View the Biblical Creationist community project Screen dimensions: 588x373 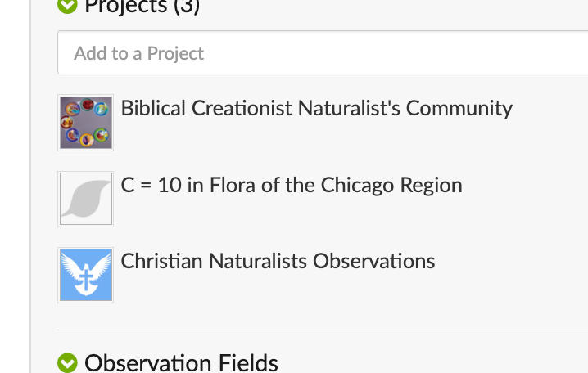(x=316, y=108)
